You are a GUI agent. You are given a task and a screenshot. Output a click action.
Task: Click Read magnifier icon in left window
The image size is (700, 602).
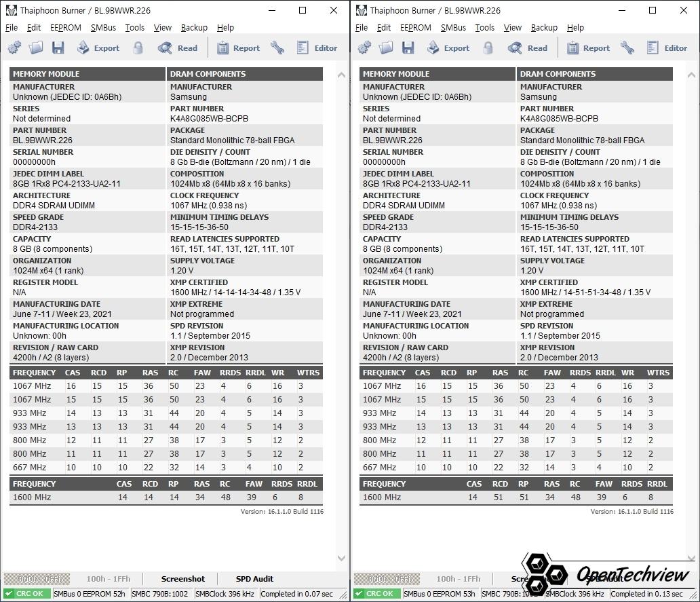tap(164, 48)
